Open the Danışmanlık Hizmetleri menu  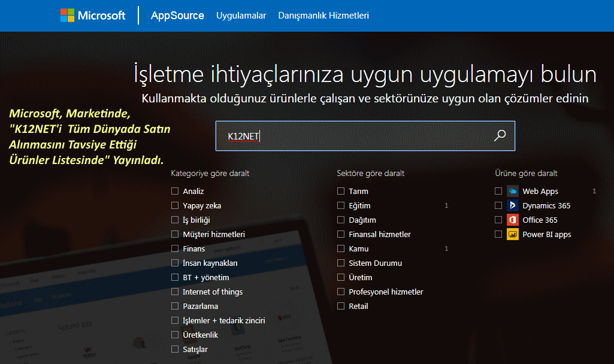(323, 16)
